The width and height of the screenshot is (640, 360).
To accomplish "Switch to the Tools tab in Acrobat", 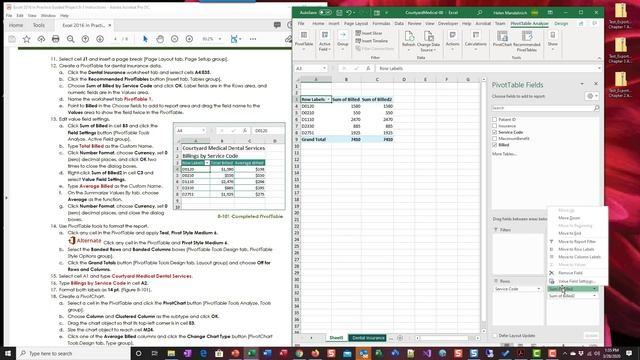I will tap(39, 25).
